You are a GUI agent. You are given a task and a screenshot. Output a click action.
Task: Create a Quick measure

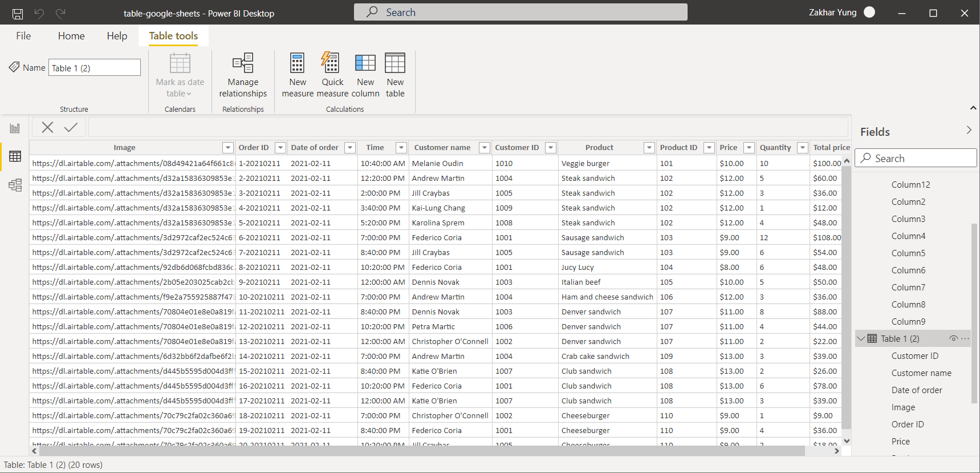pyautogui.click(x=332, y=75)
